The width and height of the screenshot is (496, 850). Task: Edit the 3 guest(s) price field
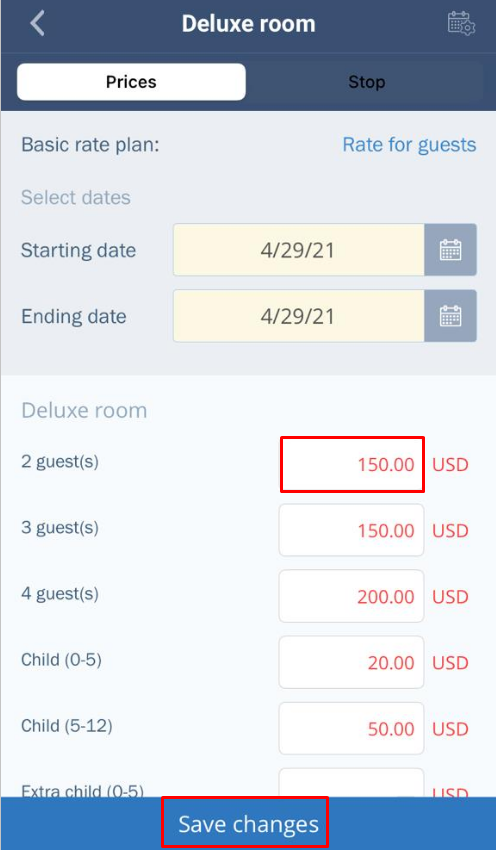tap(351, 530)
